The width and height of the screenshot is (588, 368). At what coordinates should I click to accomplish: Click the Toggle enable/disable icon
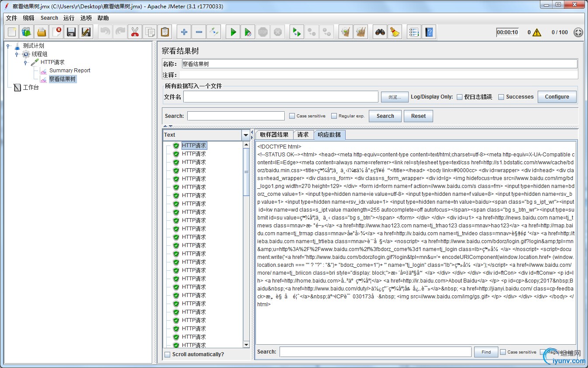213,32
